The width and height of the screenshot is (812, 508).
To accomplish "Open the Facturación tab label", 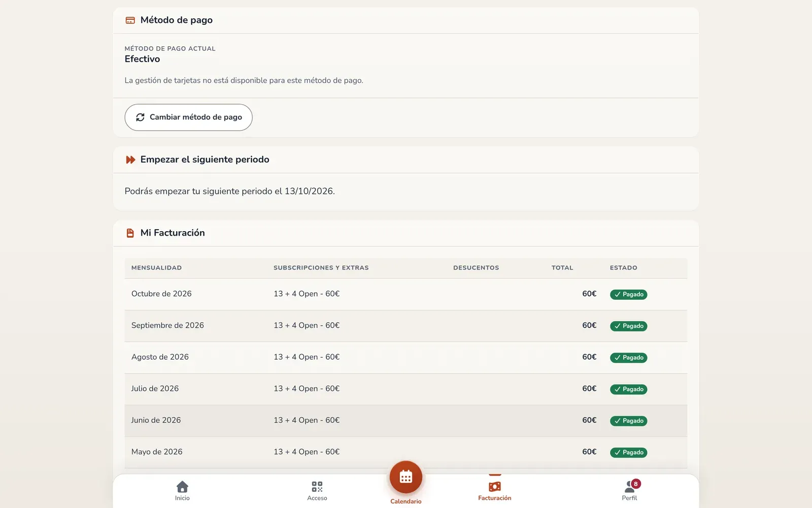I will coord(495,498).
